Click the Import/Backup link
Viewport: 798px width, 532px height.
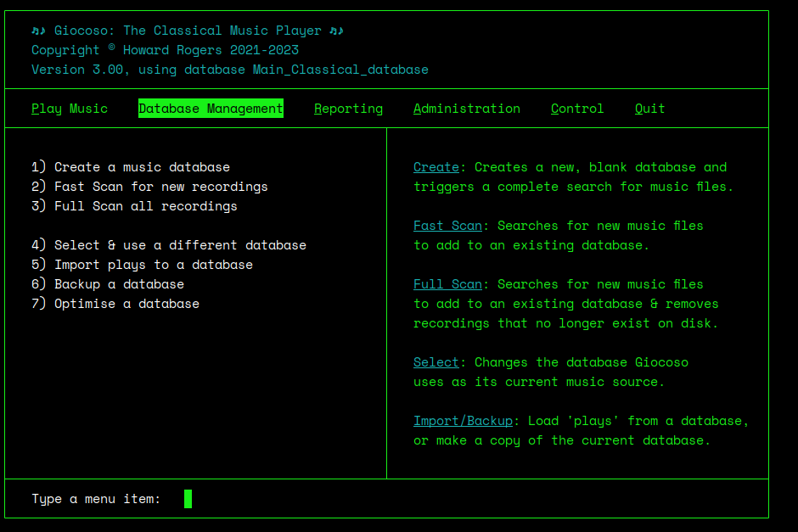(463, 420)
